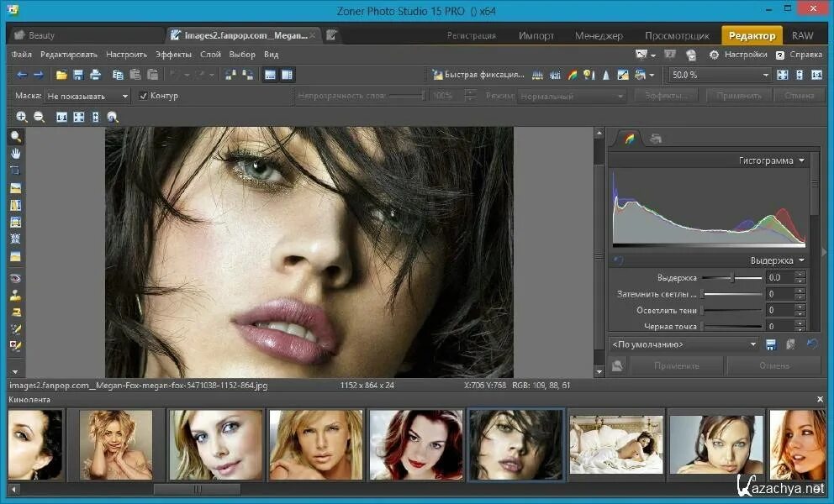Click the settings gear icon Настройки
This screenshot has width=834, height=504.
tap(714, 55)
